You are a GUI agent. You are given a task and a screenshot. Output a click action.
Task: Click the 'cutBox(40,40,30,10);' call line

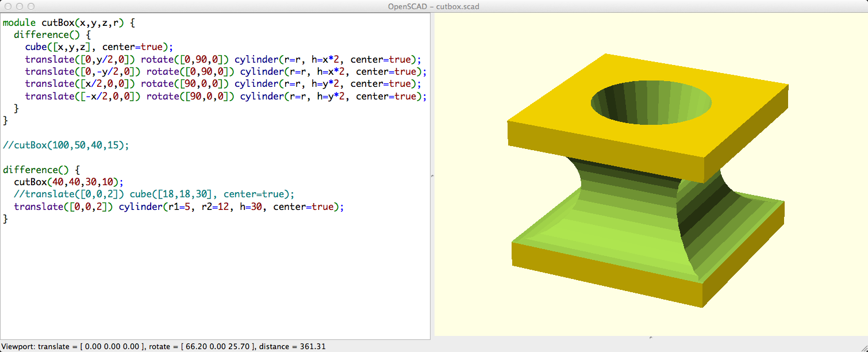[x=69, y=182]
